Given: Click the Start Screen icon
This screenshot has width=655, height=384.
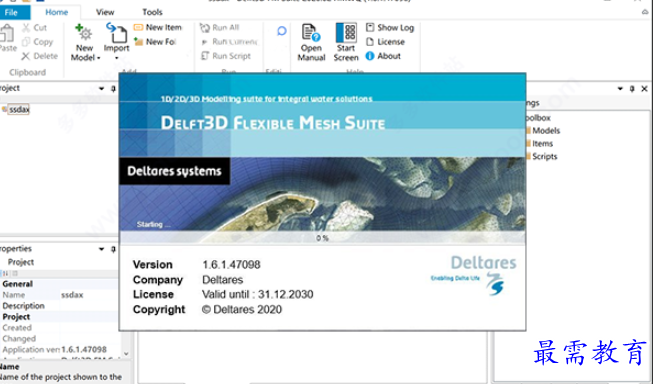Looking at the screenshot, I should [x=346, y=33].
